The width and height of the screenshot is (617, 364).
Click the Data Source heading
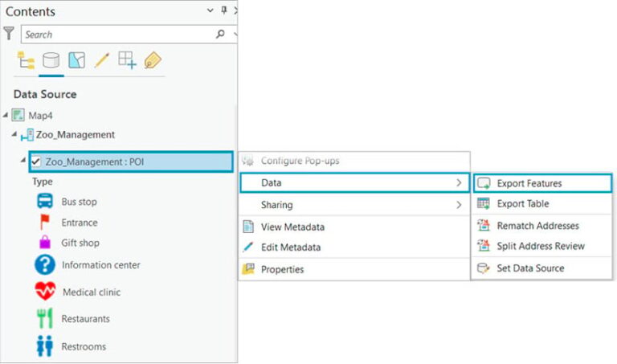point(45,94)
